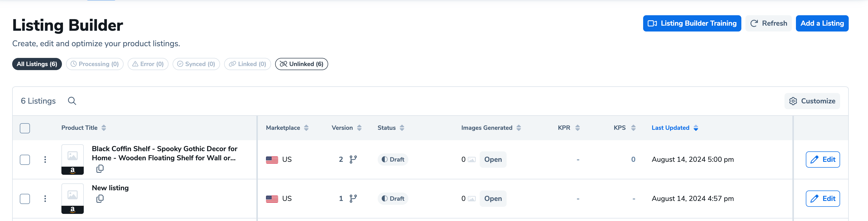This screenshot has width=868, height=221.
Task: Open three-dot menu for New listing row
Action: point(45,199)
